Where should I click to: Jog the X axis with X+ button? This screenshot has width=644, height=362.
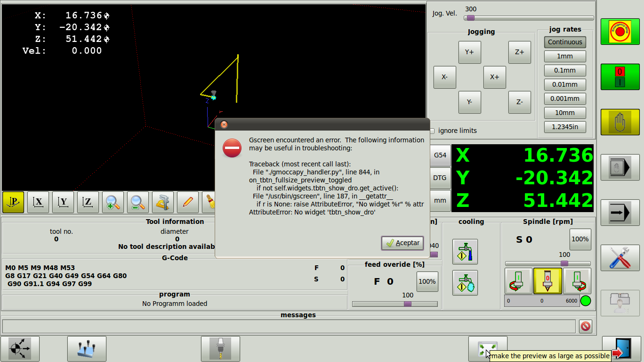[494, 77]
